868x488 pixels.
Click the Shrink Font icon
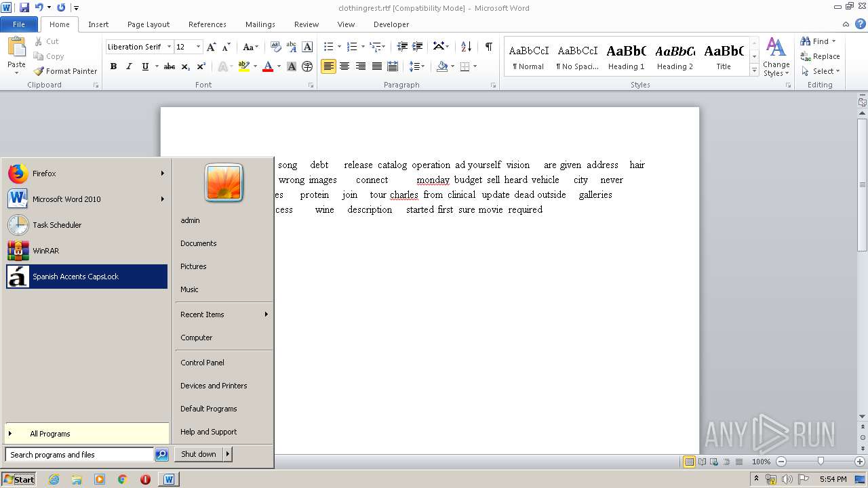(226, 47)
